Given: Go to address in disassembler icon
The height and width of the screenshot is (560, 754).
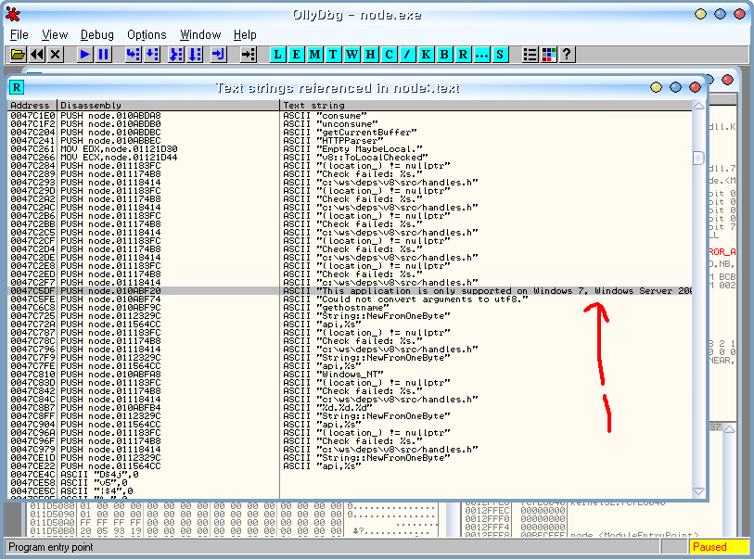Looking at the screenshot, I should click(248, 55).
